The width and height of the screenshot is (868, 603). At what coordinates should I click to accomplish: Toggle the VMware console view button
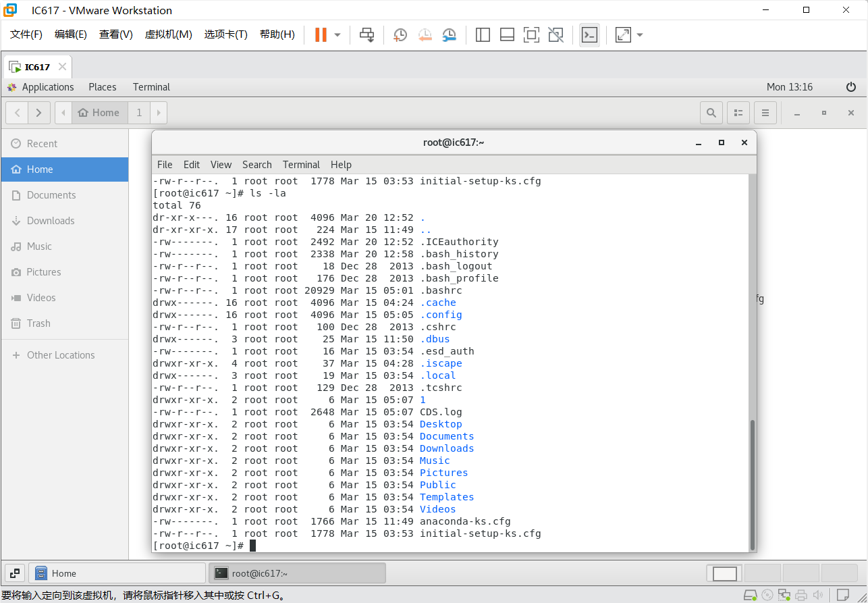coord(589,34)
